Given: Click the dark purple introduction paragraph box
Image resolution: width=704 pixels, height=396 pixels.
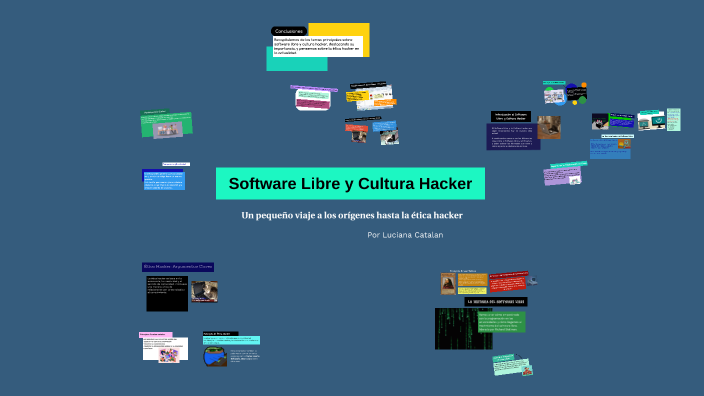Looking at the screenshot, I should pos(513,136).
